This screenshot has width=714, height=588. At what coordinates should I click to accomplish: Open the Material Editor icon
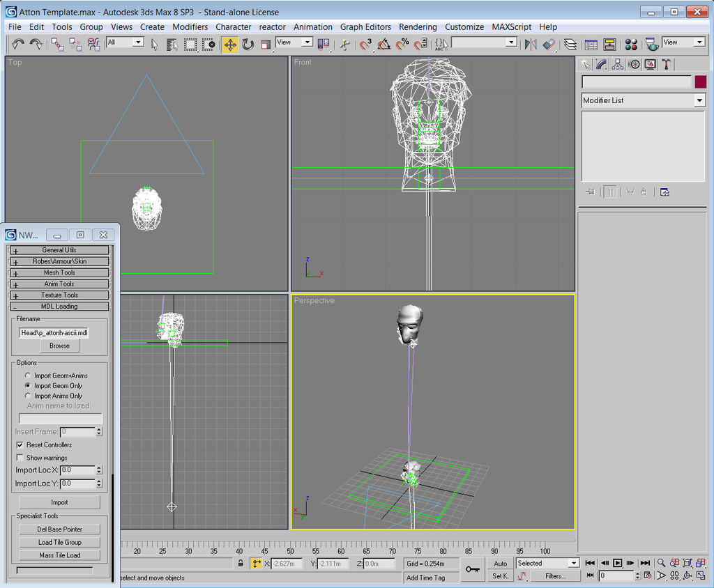[x=630, y=44]
